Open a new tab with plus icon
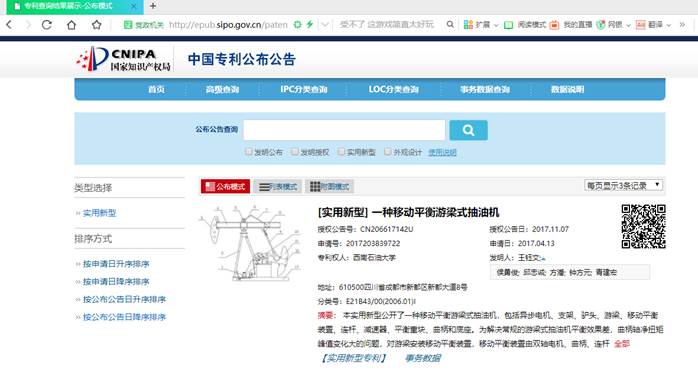The width and height of the screenshot is (698, 372). click(153, 6)
